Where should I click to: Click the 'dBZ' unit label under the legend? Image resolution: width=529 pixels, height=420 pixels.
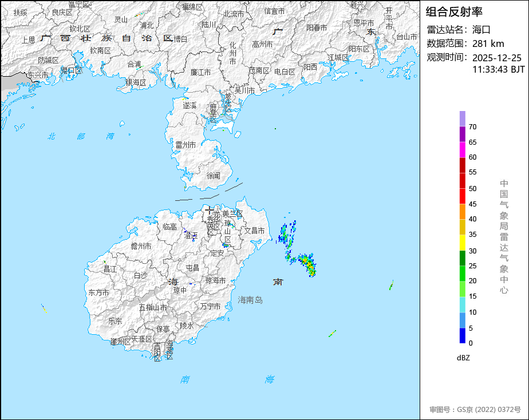click(463, 358)
